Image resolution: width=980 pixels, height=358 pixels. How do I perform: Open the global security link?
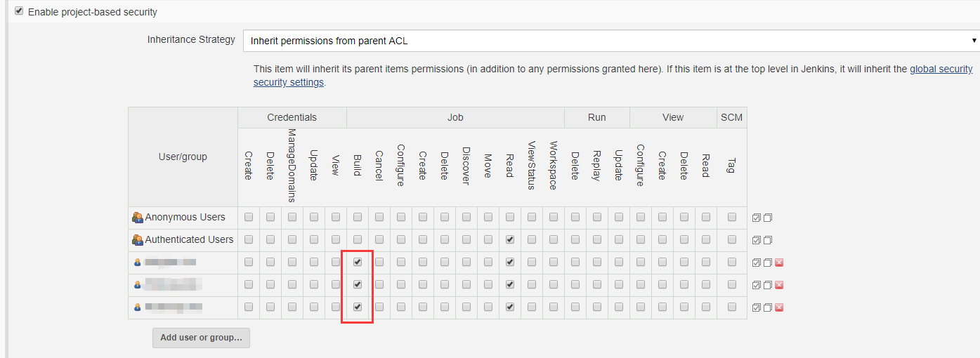point(941,69)
